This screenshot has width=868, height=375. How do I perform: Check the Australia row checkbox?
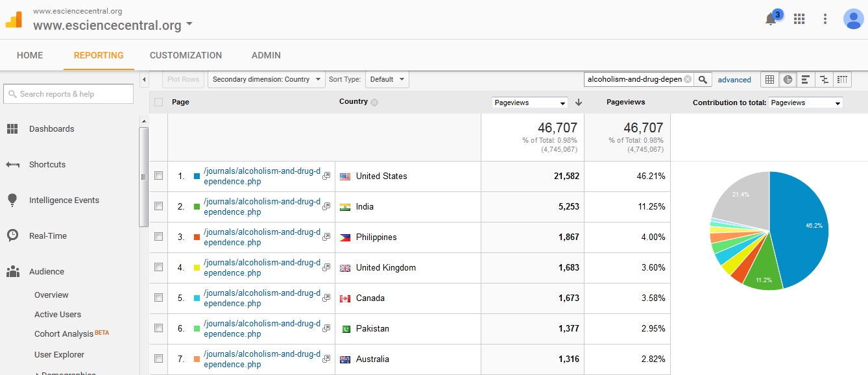[x=159, y=359]
